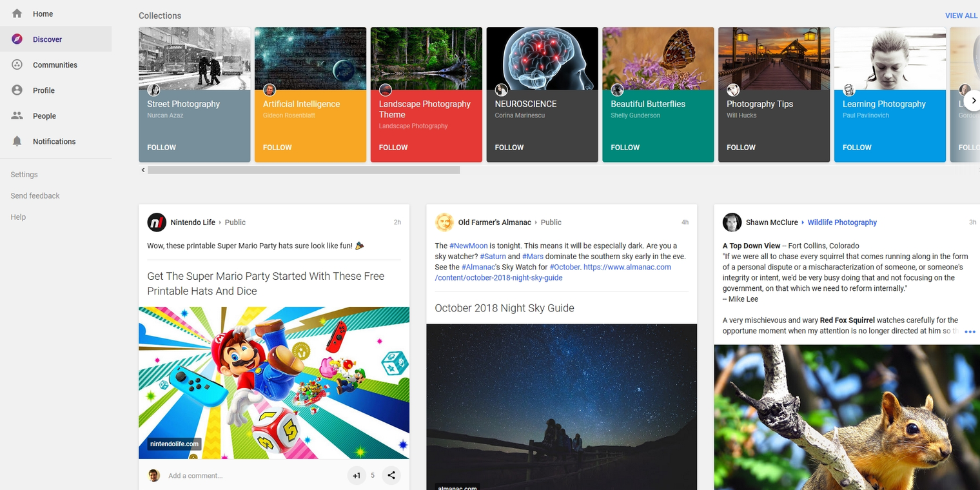
Task: Click the 2h timestamp on Nintendo post
Action: [x=397, y=222]
